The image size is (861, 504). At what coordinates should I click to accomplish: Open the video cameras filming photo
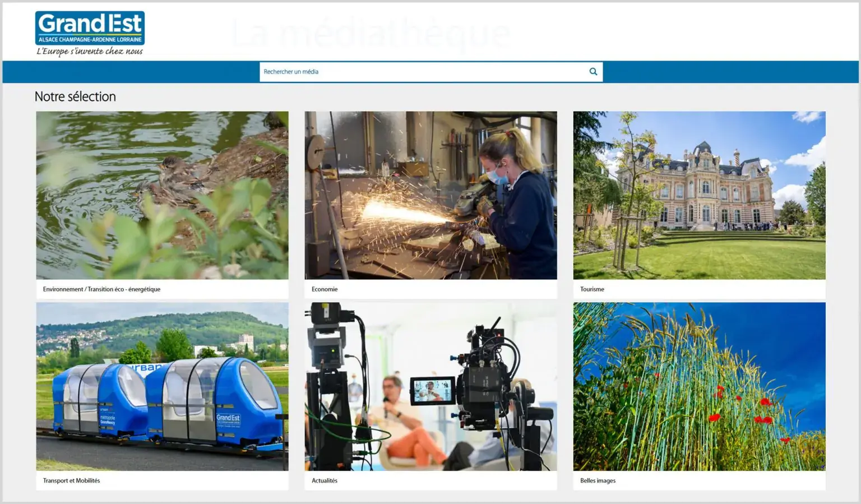point(430,386)
